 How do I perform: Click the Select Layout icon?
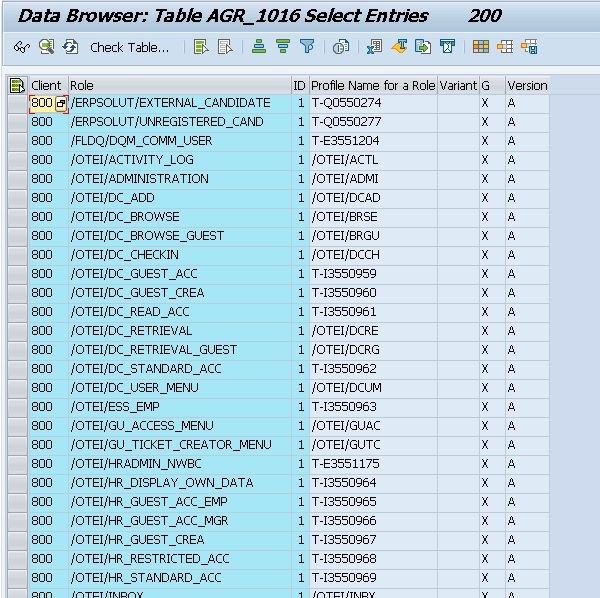tap(505, 47)
